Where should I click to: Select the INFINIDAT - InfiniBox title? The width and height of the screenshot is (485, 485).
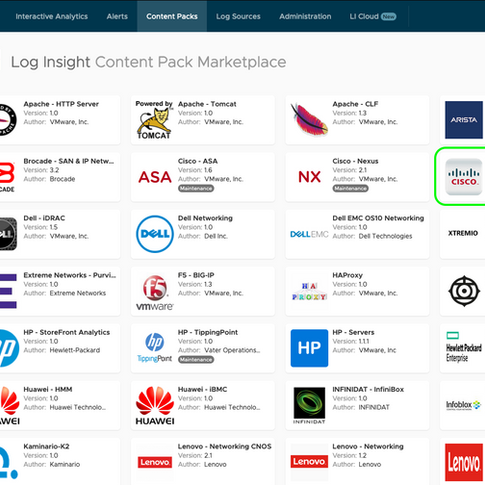click(368, 389)
